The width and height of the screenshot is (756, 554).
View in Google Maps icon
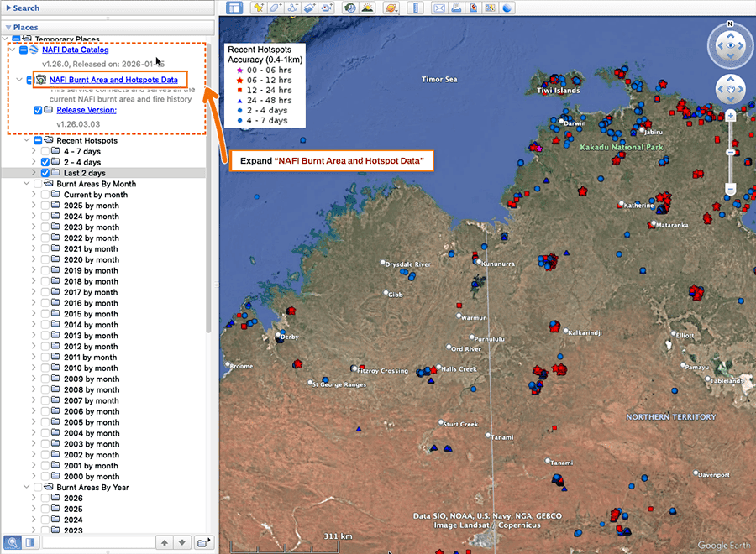click(473, 8)
